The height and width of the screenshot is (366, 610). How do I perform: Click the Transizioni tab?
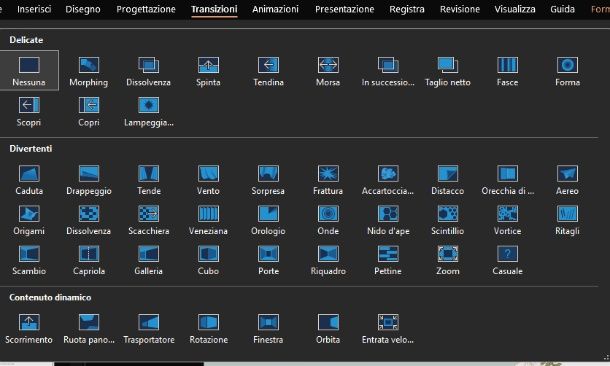click(214, 9)
